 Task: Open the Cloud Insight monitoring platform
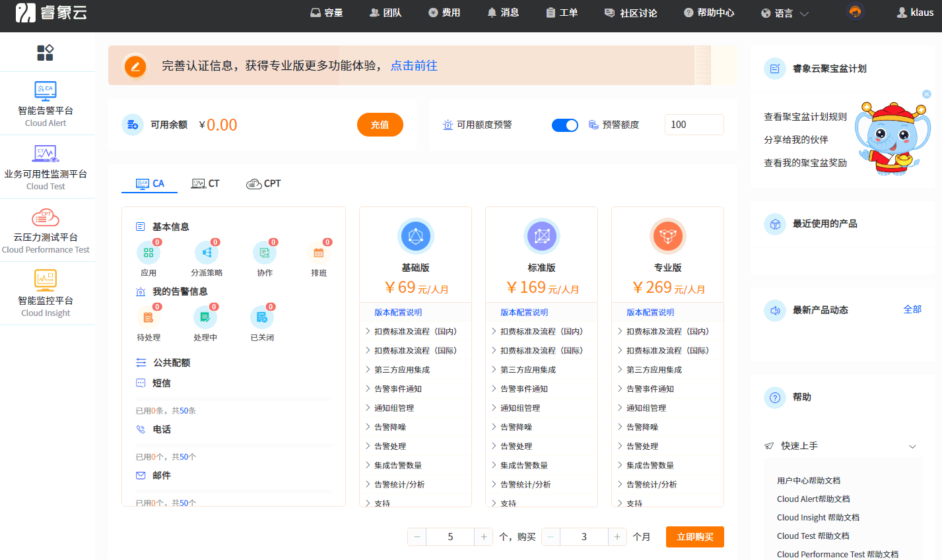click(46, 280)
